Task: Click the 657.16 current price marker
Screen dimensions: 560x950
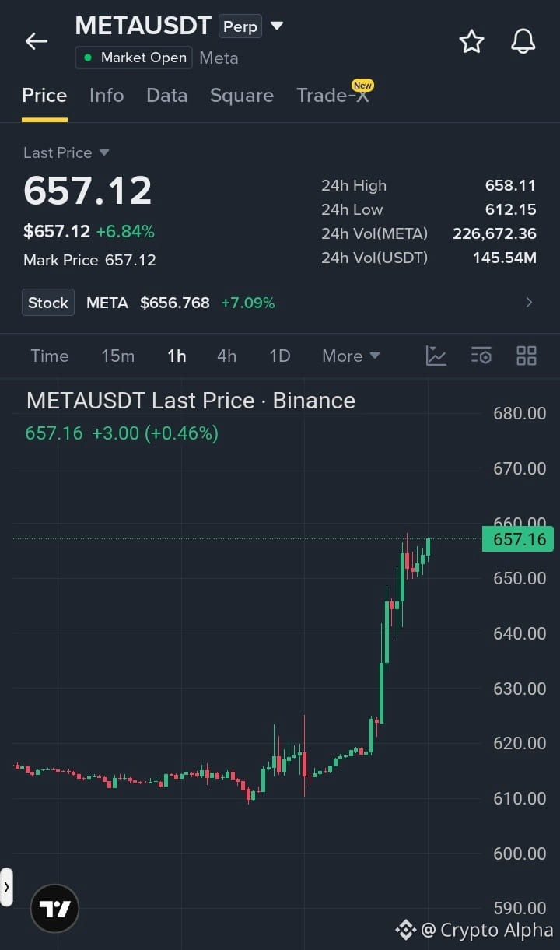Action: click(518, 539)
